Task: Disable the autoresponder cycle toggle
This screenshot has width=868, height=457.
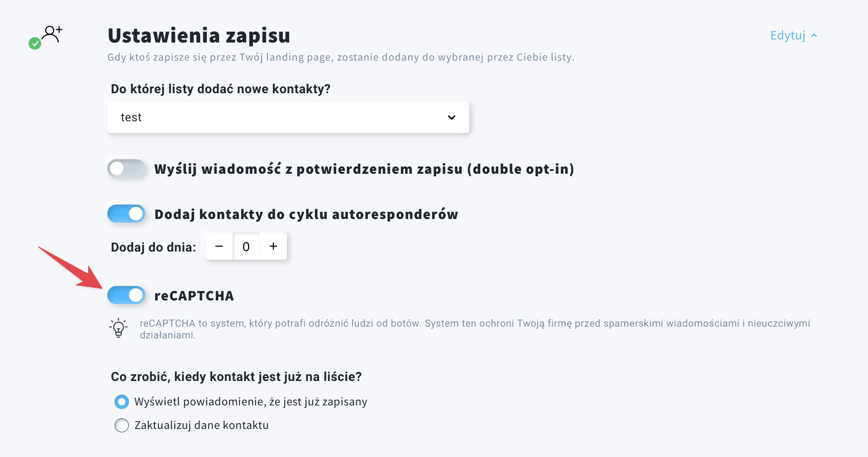Action: [x=126, y=214]
